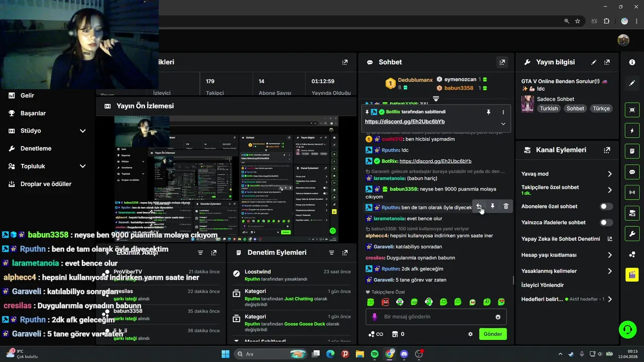Click İzleyici Yönlendir action
Screen dimensions: 644x362
[x=542, y=285]
